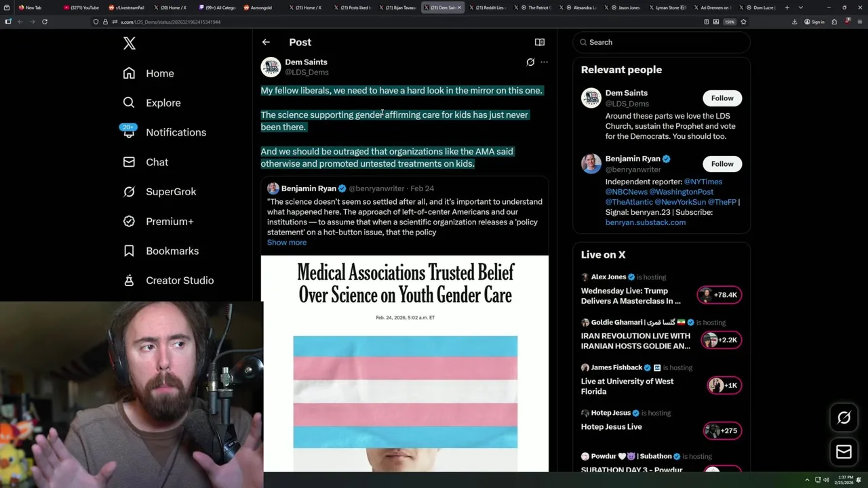Bookmark this page with the star icon
The height and width of the screenshot is (488, 868).
743,22
